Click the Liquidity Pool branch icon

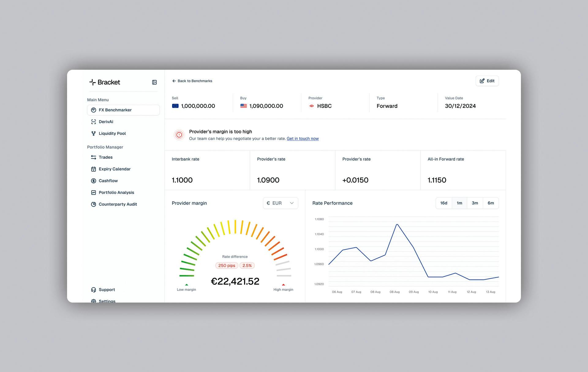point(93,133)
